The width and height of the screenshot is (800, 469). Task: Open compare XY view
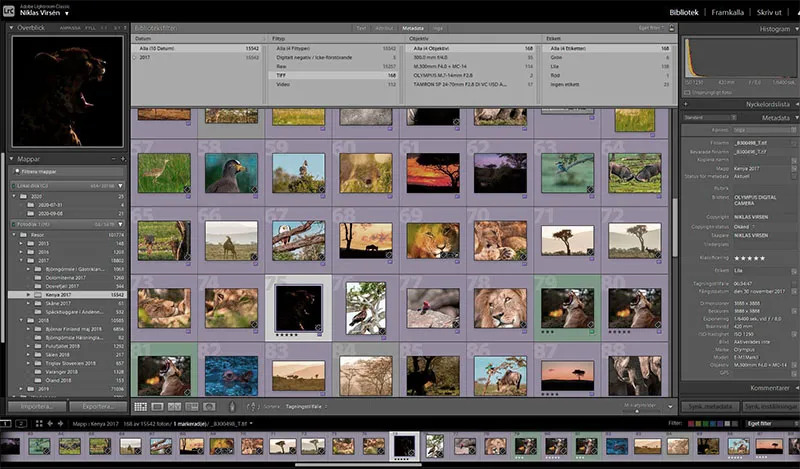(x=174, y=407)
